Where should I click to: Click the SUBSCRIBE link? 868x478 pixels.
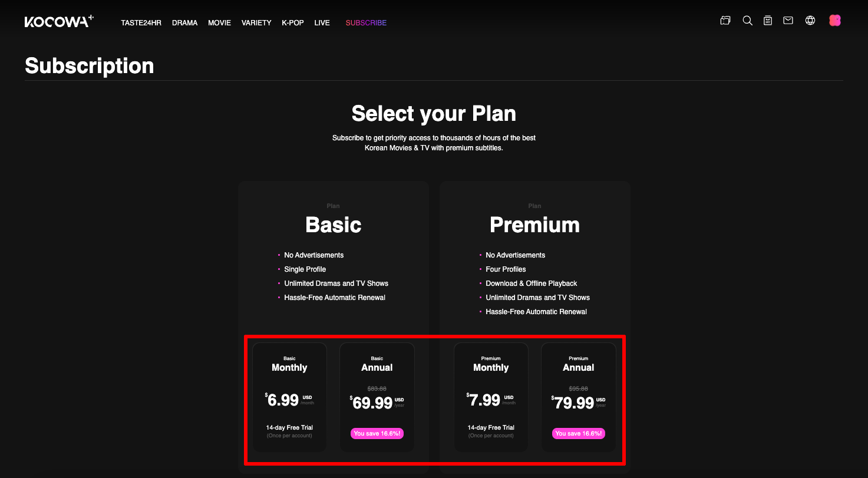click(x=365, y=22)
